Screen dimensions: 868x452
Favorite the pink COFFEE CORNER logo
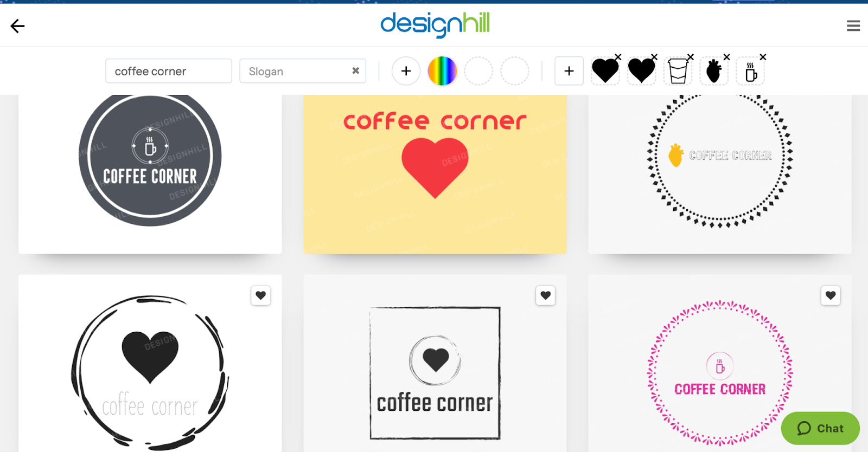(831, 295)
